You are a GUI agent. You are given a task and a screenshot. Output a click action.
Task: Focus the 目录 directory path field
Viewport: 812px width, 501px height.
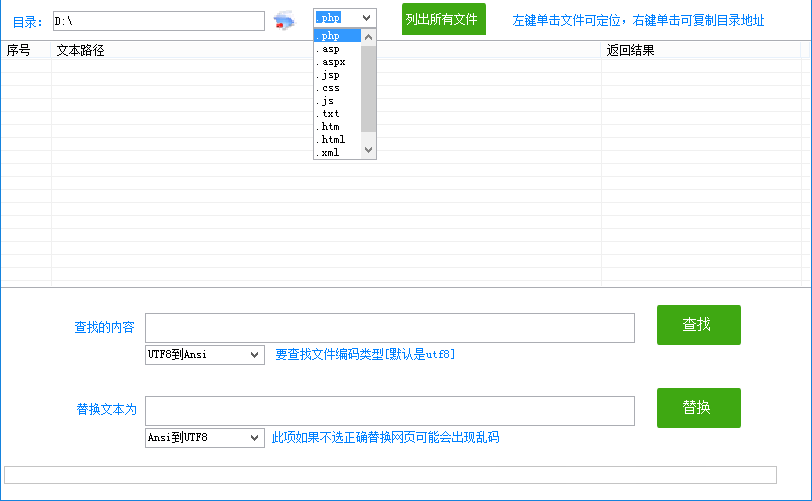pyautogui.click(x=158, y=21)
